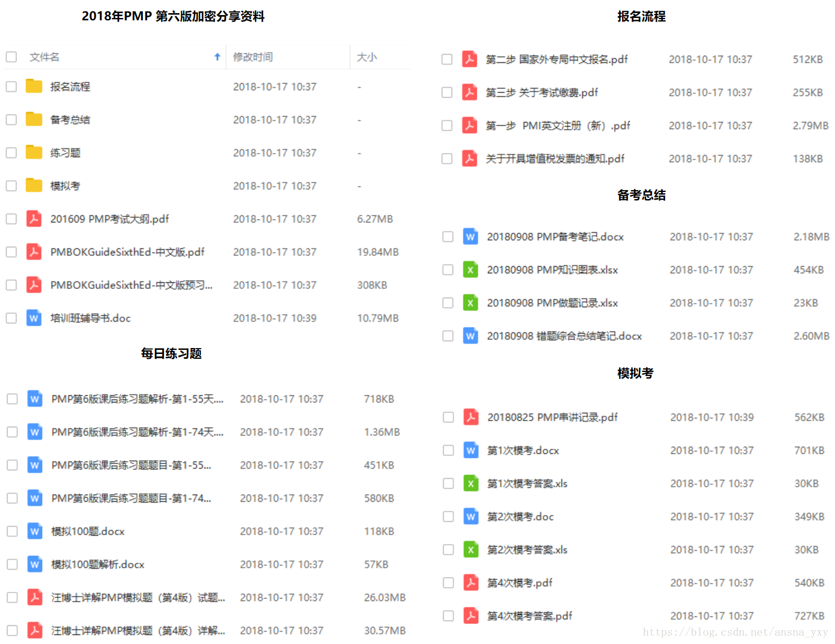The image size is (835, 644).
Task: Click Word icon of 第1次模考.docx
Action: click(471, 450)
